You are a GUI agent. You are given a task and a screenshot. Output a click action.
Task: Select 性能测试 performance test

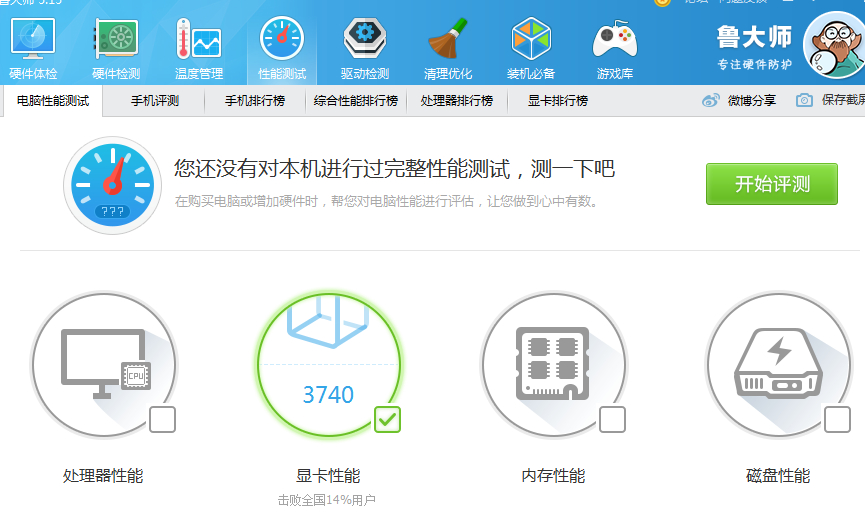pos(282,49)
